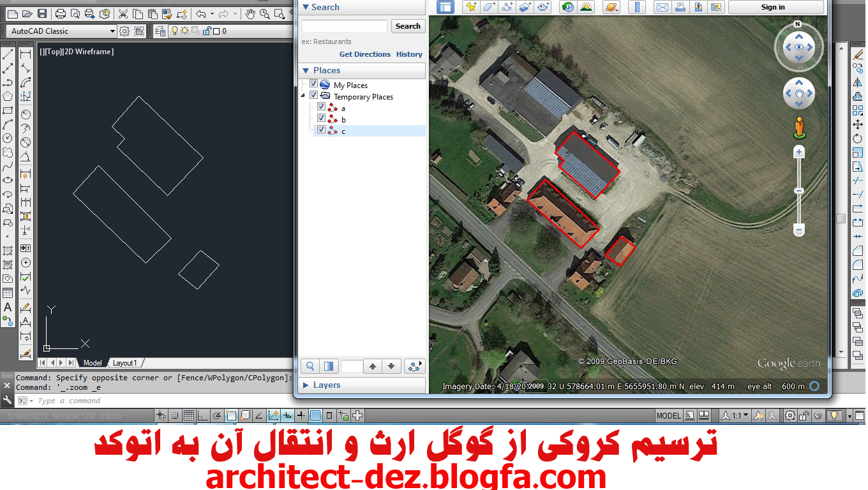The image size is (868, 490).
Task: Toggle Grid Display in AutoCAD status bar
Action: tap(189, 416)
